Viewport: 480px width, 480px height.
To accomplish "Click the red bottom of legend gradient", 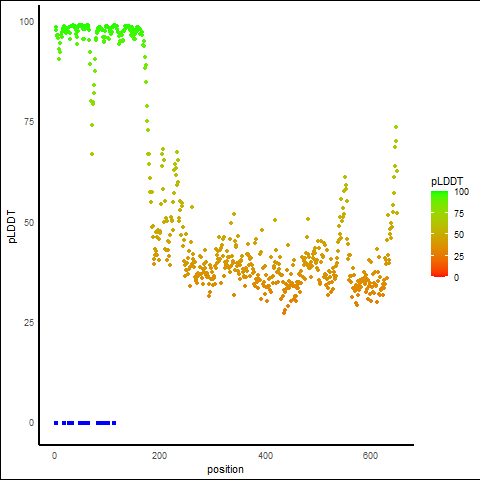I will [439, 274].
